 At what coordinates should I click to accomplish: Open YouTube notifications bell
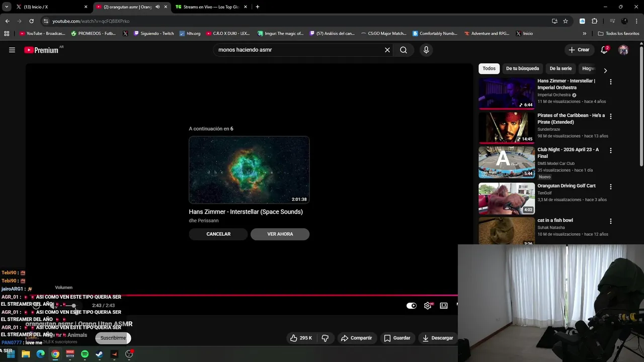(x=604, y=50)
